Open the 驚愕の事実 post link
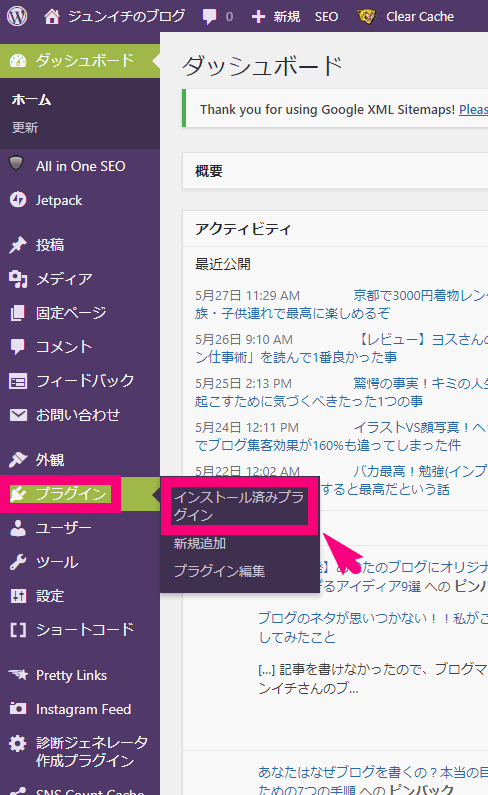 point(421,383)
